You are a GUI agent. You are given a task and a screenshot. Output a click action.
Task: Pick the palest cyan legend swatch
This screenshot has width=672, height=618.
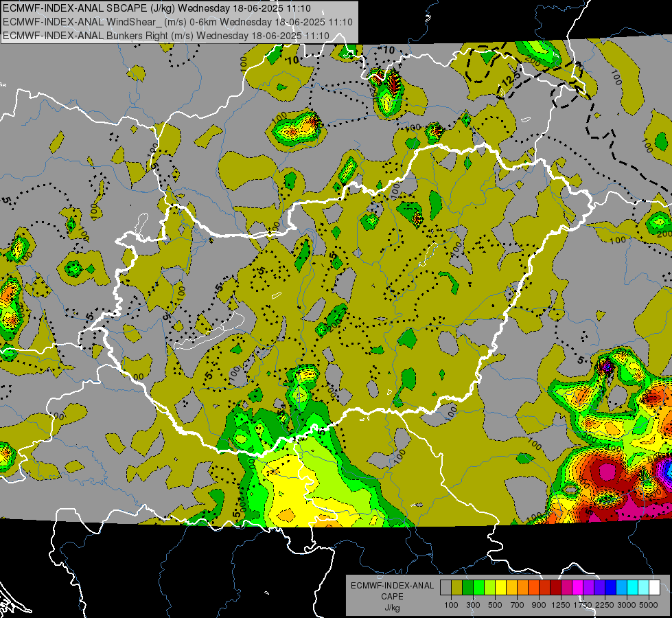(x=643, y=588)
